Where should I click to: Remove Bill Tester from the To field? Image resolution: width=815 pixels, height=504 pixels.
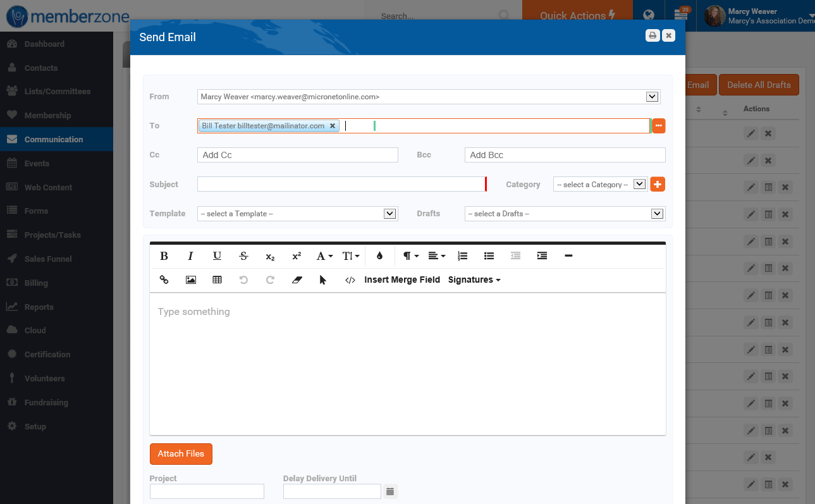pyautogui.click(x=333, y=125)
